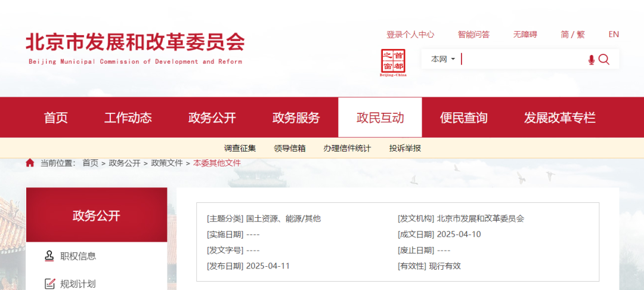644x290 pixels.
Task: Click the 政务公开 sidebar header
Action: pyautogui.click(x=97, y=215)
